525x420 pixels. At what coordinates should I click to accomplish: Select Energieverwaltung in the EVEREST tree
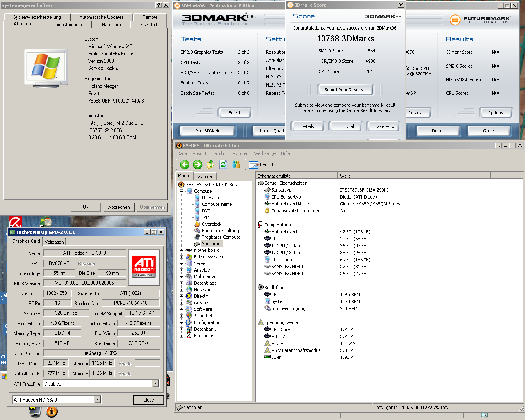coord(220,231)
